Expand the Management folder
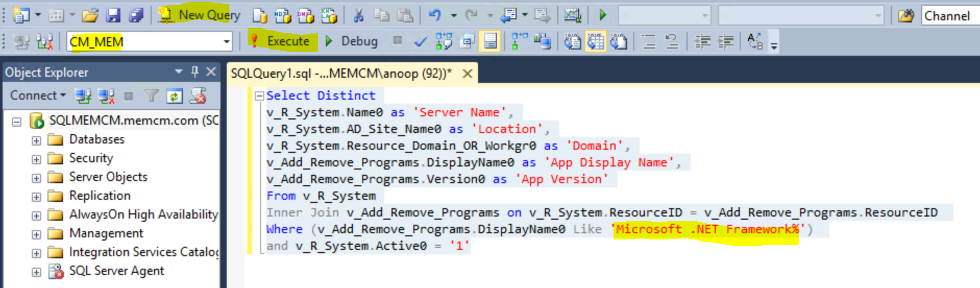Image resolution: width=980 pixels, height=288 pixels. point(36,235)
